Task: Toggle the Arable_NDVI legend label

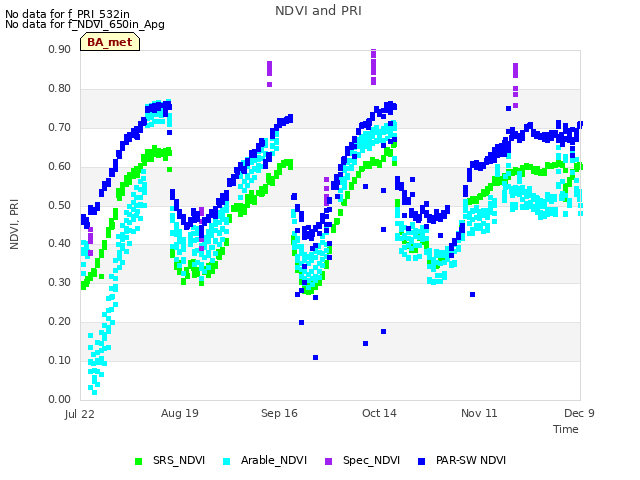Action: click(x=273, y=460)
